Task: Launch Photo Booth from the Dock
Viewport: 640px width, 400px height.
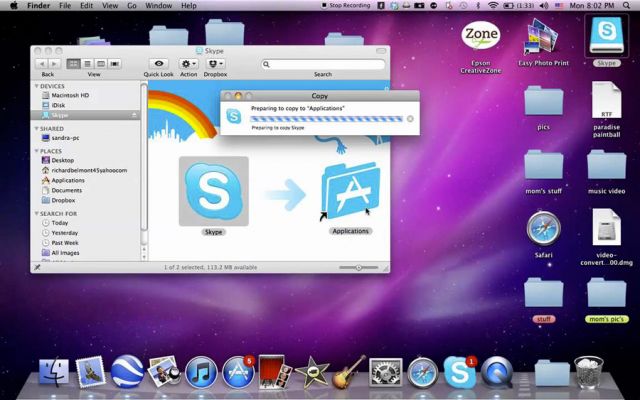Action: click(x=274, y=371)
